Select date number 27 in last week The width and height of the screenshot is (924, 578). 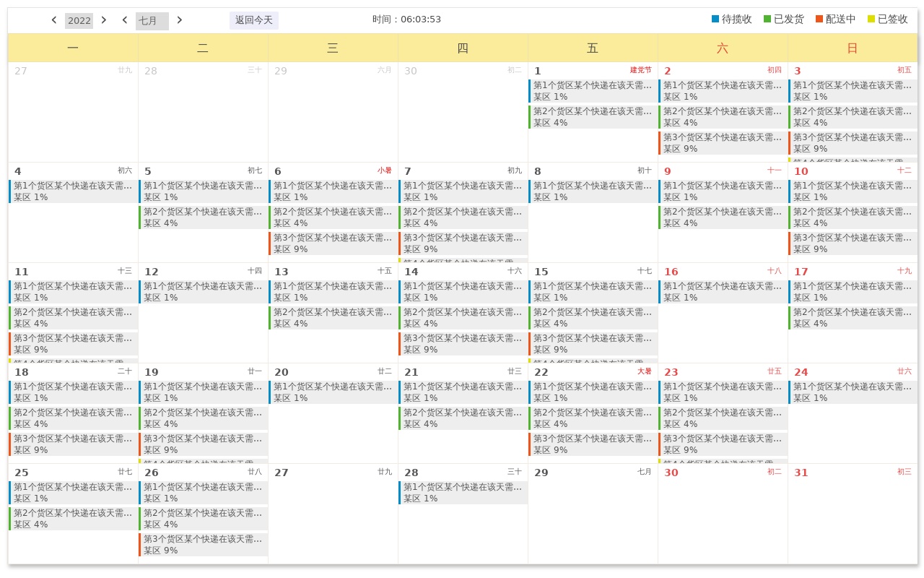coord(281,473)
